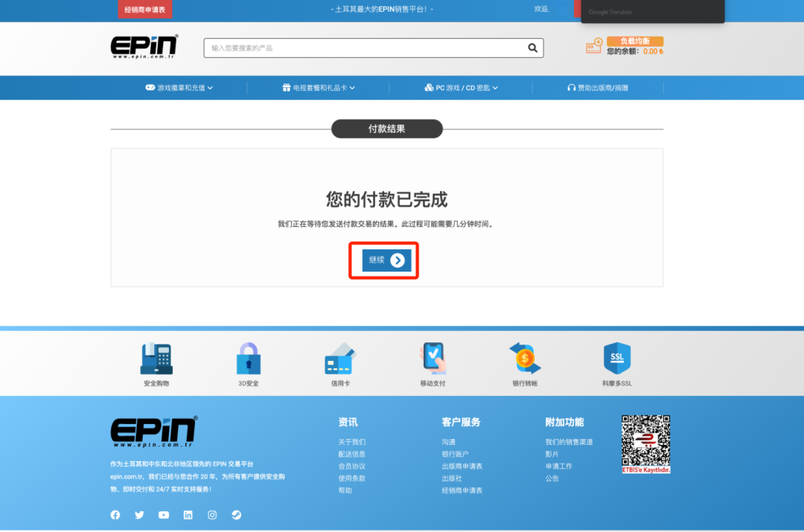Open the 使用条款 footer link
This screenshot has height=532, width=804.
pyautogui.click(x=351, y=478)
